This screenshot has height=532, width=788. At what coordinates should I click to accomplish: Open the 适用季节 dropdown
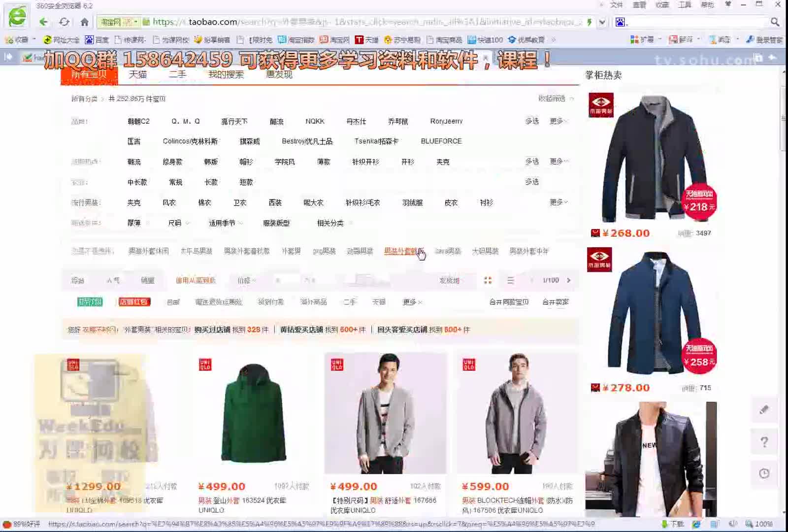(225, 223)
